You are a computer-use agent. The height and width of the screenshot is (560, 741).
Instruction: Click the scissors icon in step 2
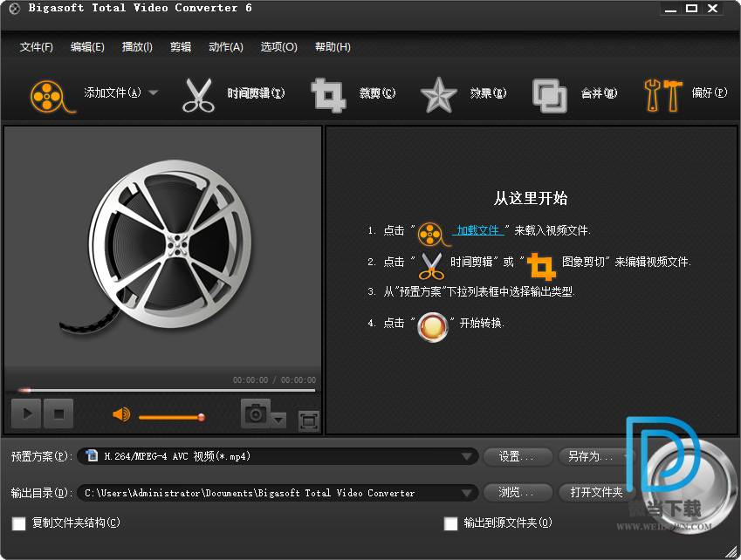[431, 266]
